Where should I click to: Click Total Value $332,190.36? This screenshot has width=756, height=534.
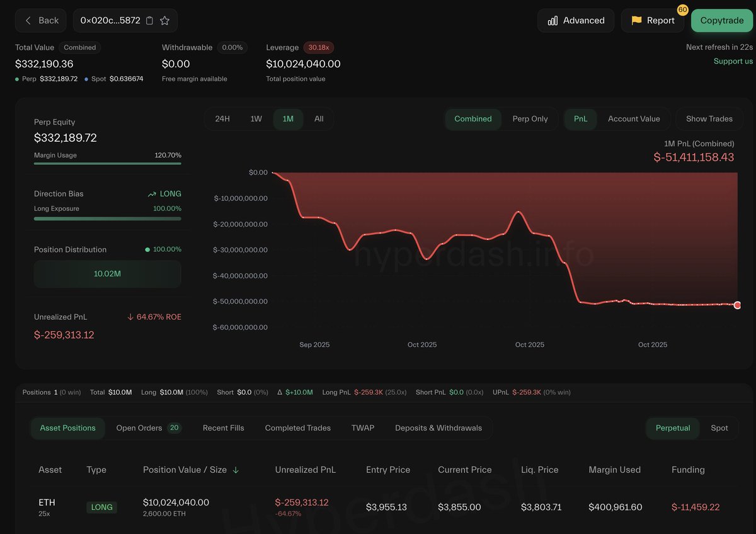point(44,64)
